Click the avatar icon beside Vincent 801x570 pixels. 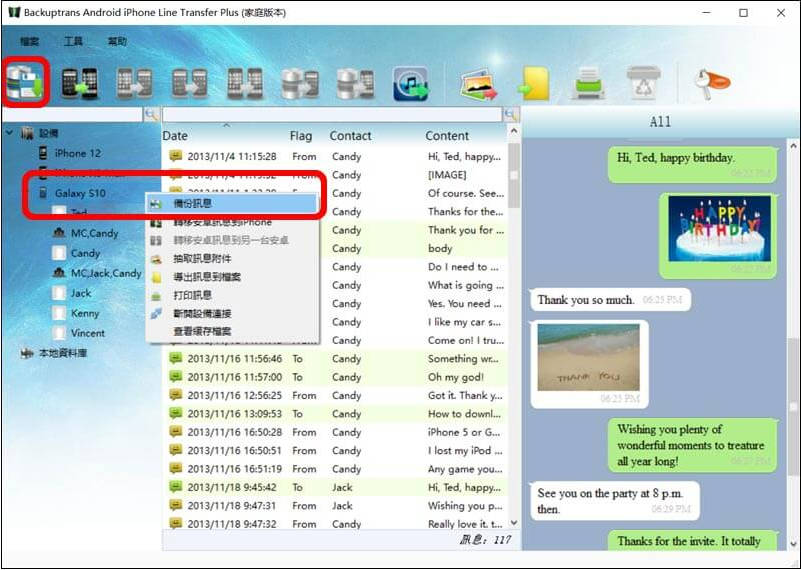pyautogui.click(x=59, y=333)
